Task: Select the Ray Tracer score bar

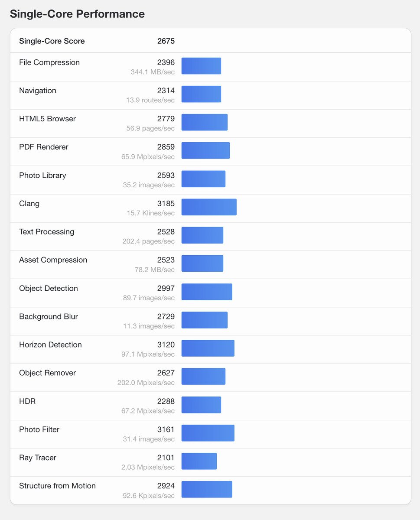Action: pyautogui.click(x=199, y=461)
